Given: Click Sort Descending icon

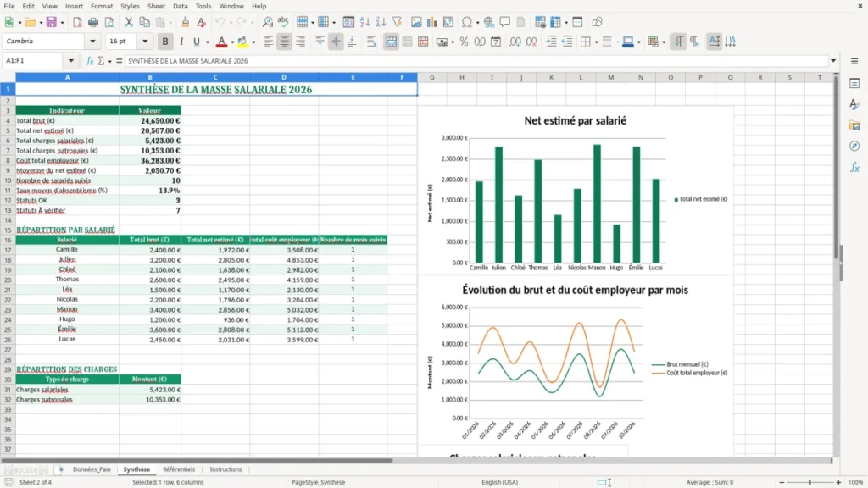Looking at the screenshot, I should 381,22.
